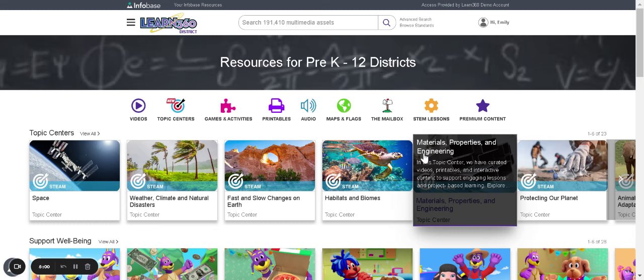Open the hamburger navigation menu
The image size is (644, 280).
[x=131, y=22]
